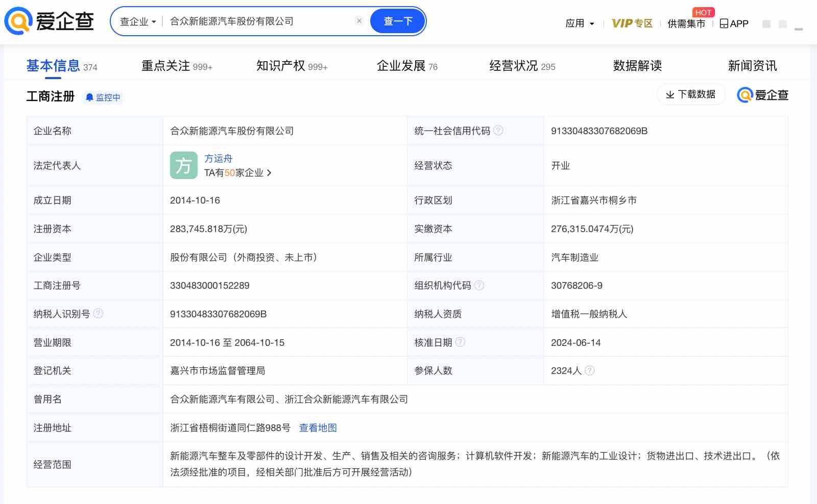Screen dimensions: 817x504
Task: Switch to the 经营状况 tab
Action: 522,66
